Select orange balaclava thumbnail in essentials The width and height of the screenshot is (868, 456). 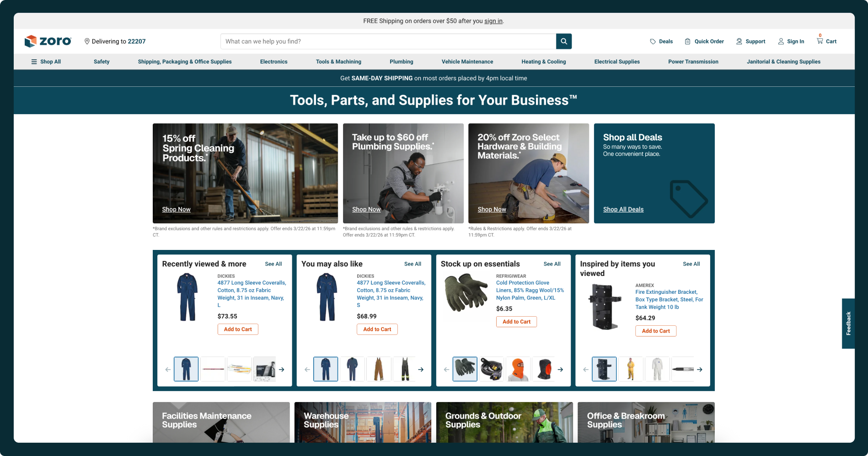coord(518,369)
